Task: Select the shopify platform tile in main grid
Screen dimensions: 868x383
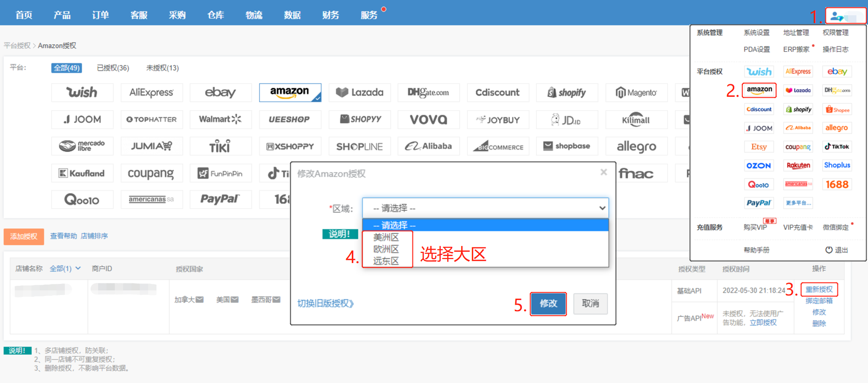Action: (x=567, y=93)
